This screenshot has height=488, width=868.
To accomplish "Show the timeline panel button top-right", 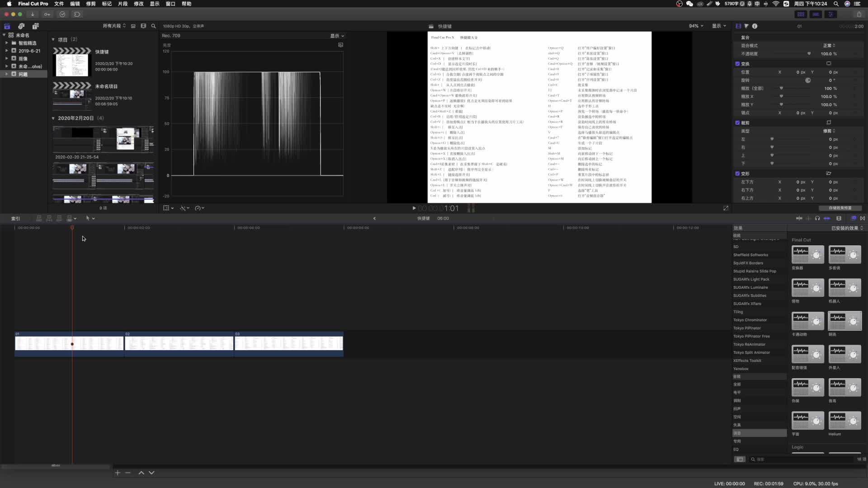I will [816, 14].
